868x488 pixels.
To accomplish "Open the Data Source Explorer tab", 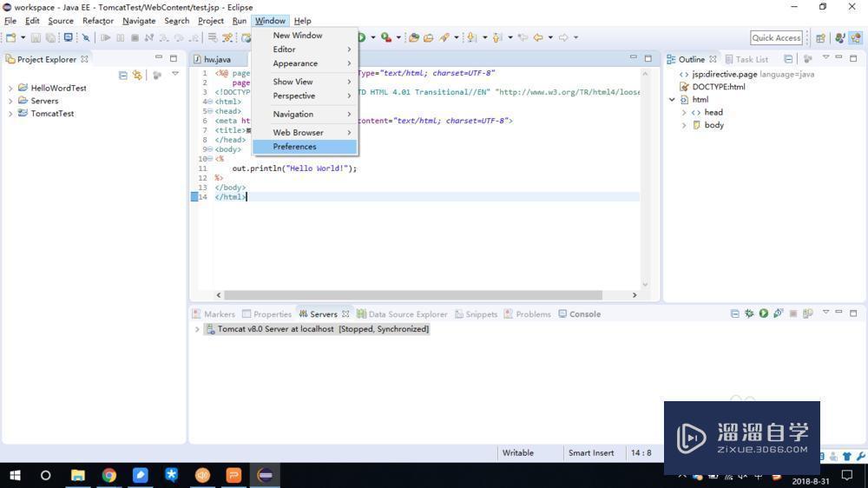I will click(x=407, y=314).
